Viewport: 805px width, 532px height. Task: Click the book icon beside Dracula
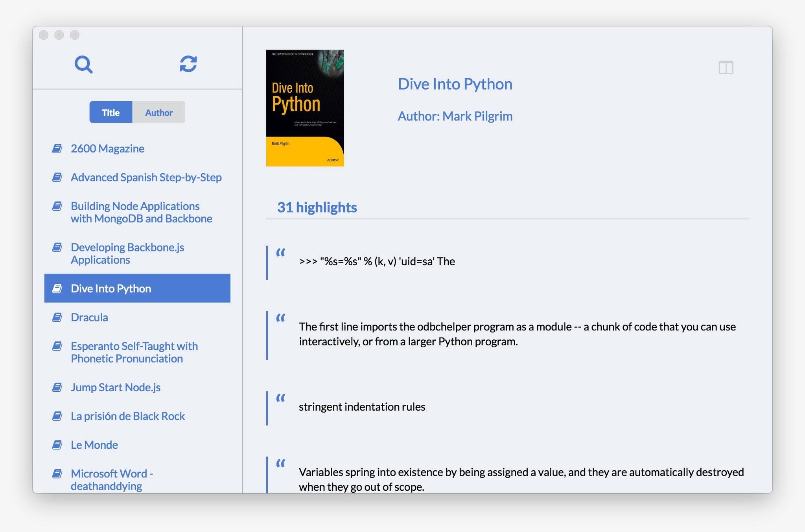pyautogui.click(x=57, y=317)
